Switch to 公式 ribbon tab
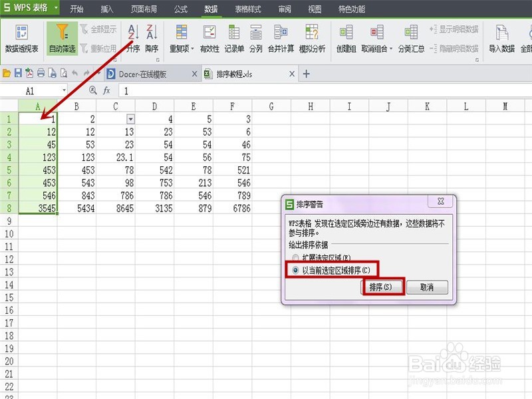The width and height of the screenshot is (532, 399). [x=180, y=9]
